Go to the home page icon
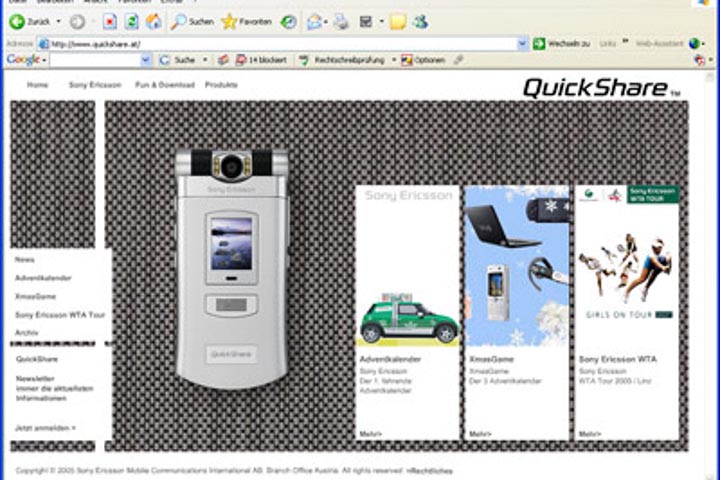Screen dimensions: 720x480 click(x=153, y=22)
